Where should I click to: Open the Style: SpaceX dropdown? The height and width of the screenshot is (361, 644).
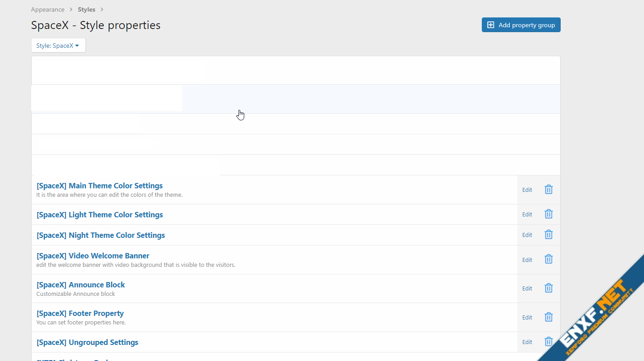58,46
